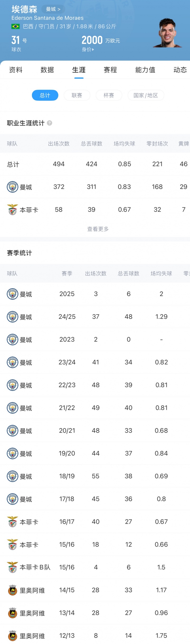
Task: Expand 身价 market value details
Action: click(88, 49)
